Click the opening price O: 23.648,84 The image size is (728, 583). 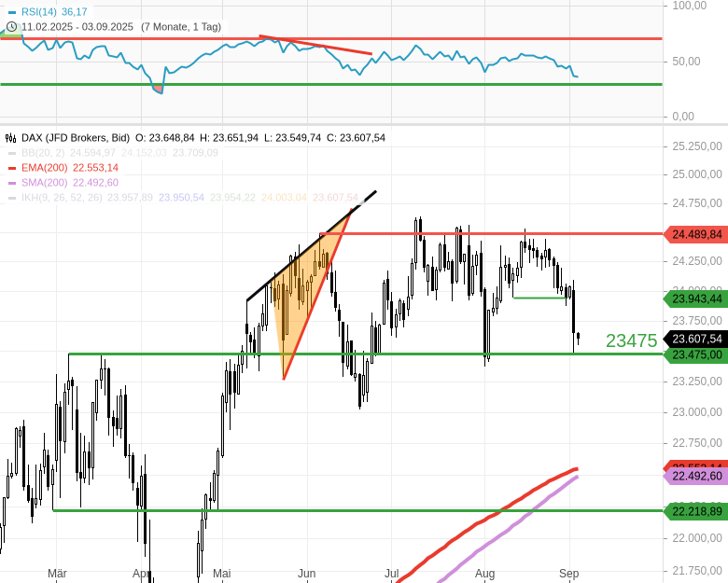[165, 138]
